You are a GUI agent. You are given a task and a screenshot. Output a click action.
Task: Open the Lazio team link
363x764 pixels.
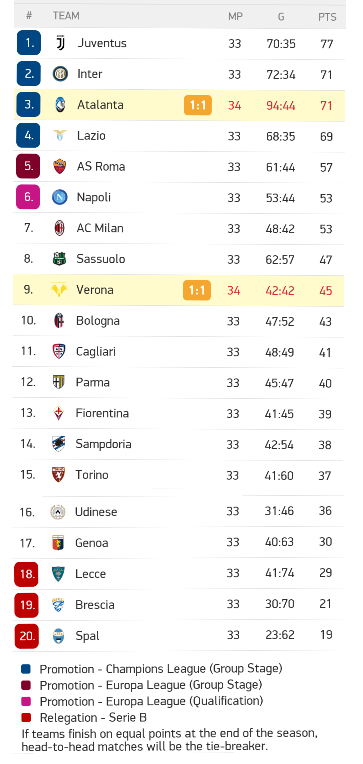click(x=91, y=135)
